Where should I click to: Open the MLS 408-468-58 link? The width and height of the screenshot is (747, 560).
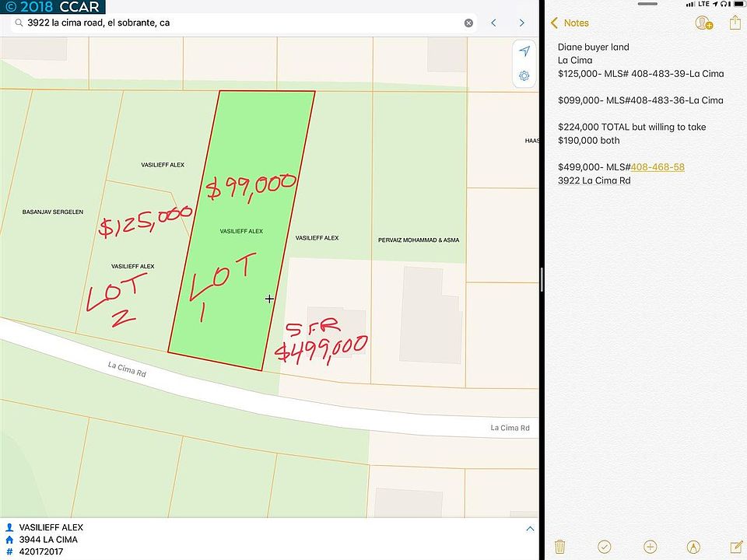click(x=658, y=167)
